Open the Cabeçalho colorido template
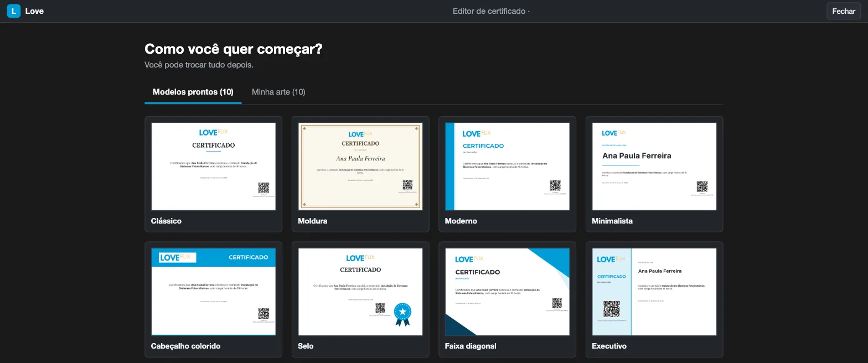This screenshot has height=363, width=868. pyautogui.click(x=214, y=292)
